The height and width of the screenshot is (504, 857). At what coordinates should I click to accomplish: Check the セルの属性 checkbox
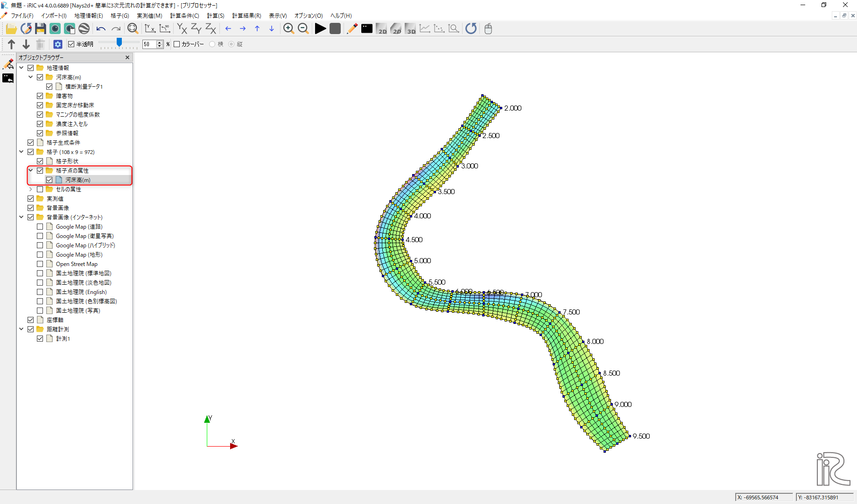pos(40,189)
